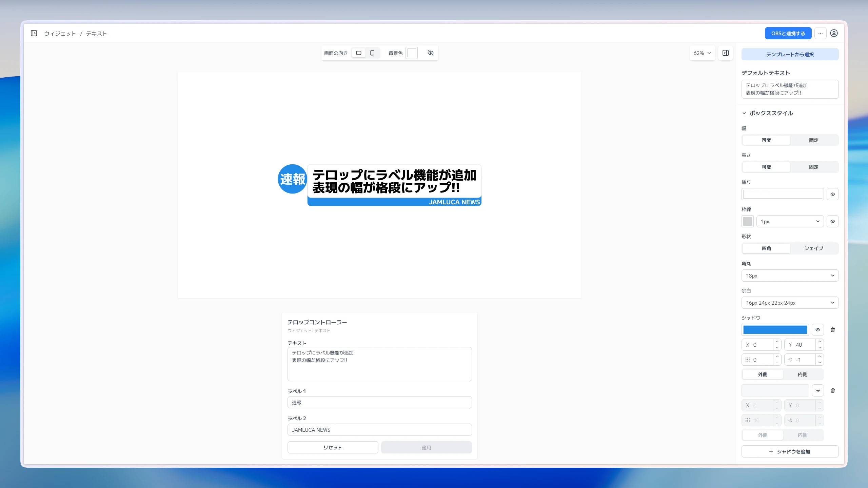Click the 適用 button

point(426,447)
